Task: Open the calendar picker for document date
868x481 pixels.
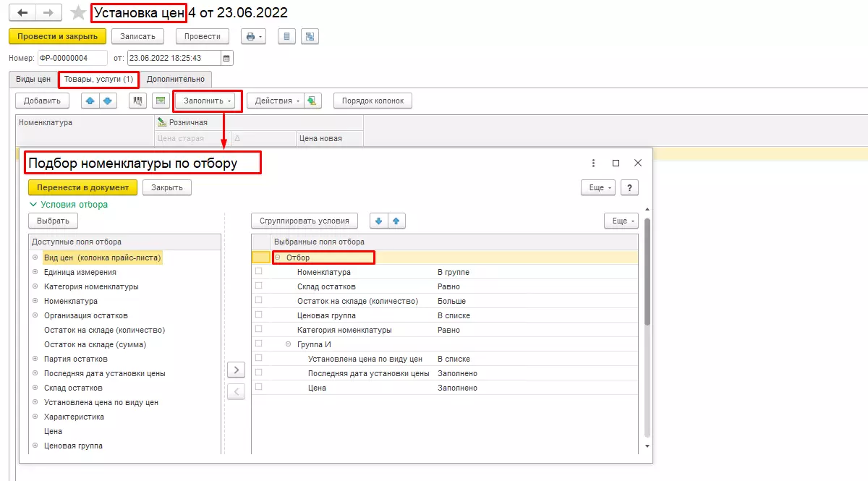Action: coord(227,58)
